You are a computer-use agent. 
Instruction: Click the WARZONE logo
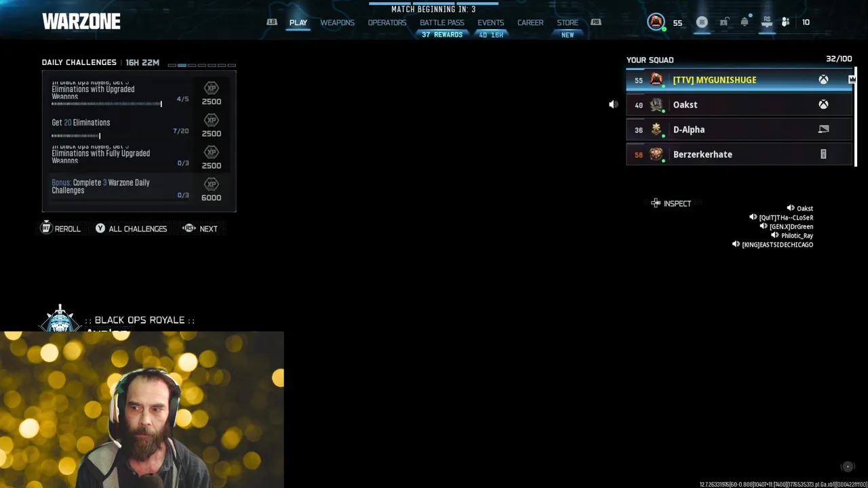[x=81, y=22]
